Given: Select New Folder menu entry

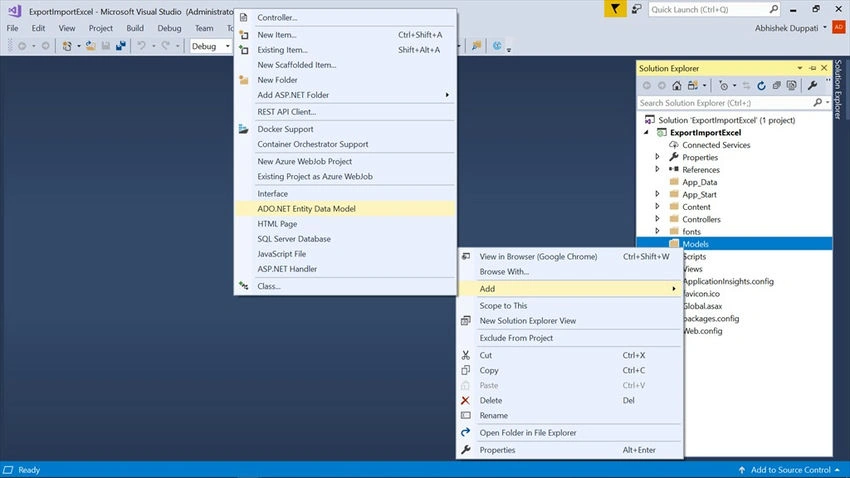Looking at the screenshot, I should pyautogui.click(x=345, y=80).
